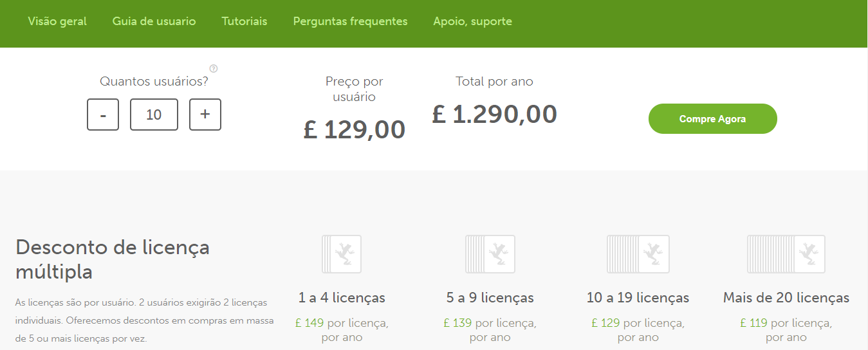Click the help icon beside Quantos usuários

coord(214,68)
